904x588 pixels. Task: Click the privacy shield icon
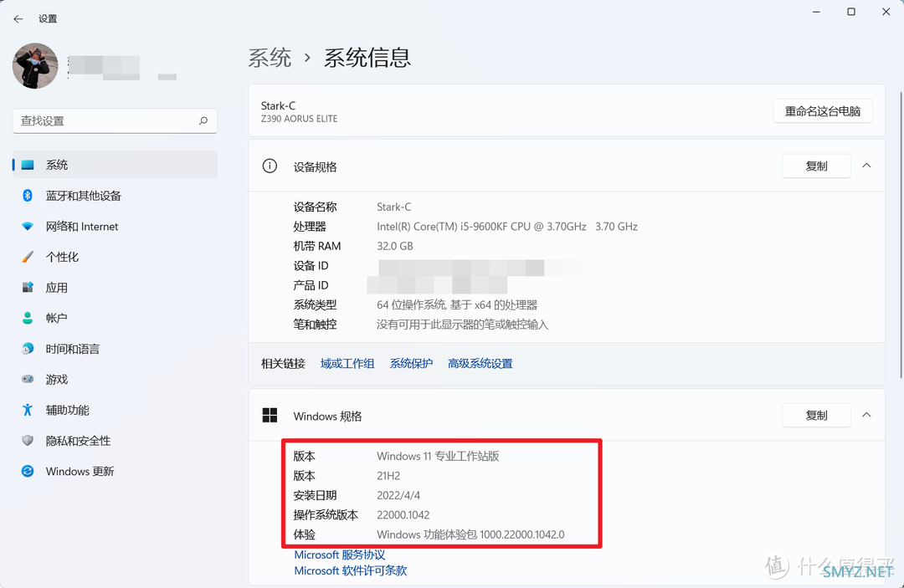click(x=28, y=441)
